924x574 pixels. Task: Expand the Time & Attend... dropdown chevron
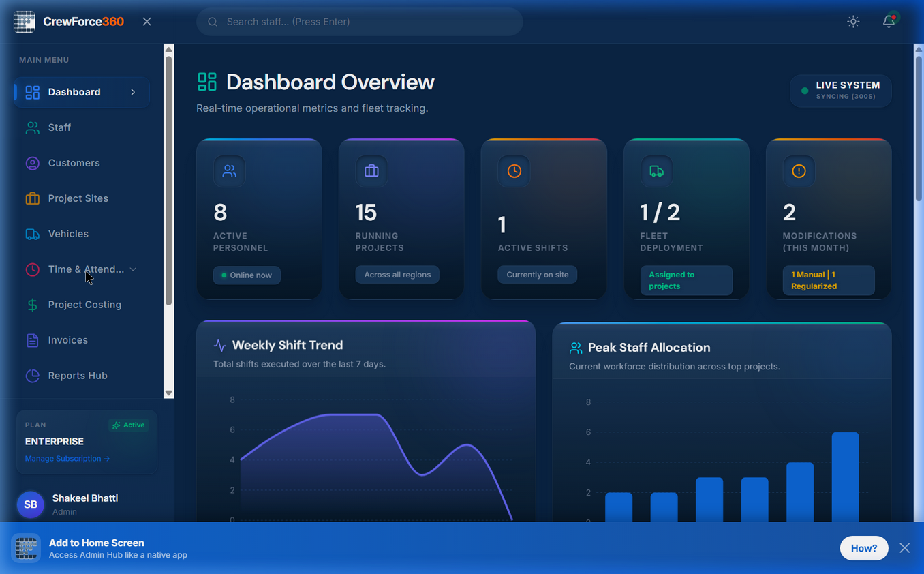coord(133,269)
